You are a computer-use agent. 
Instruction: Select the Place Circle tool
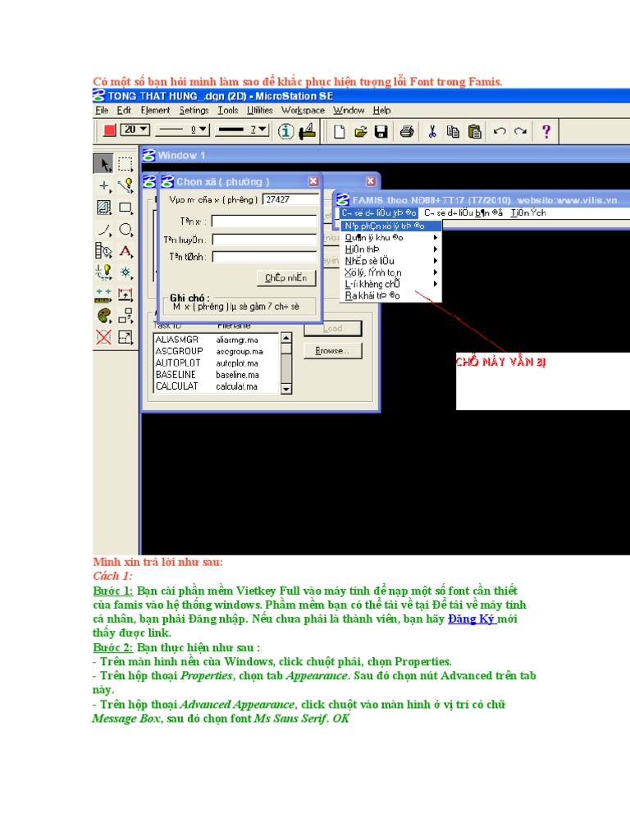[x=126, y=230]
